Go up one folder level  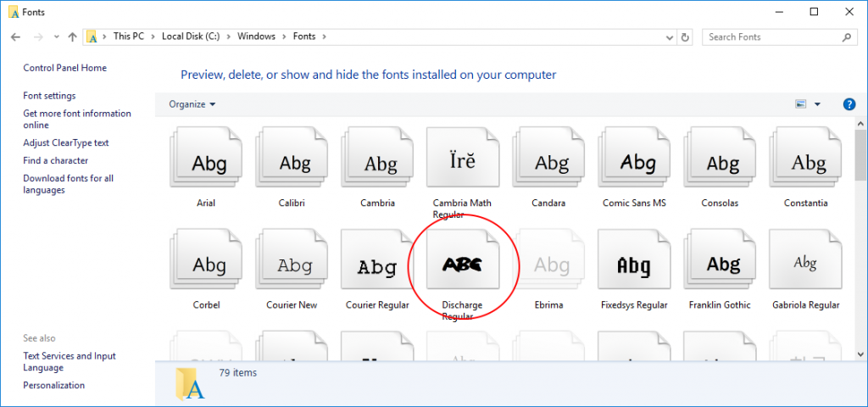click(72, 37)
